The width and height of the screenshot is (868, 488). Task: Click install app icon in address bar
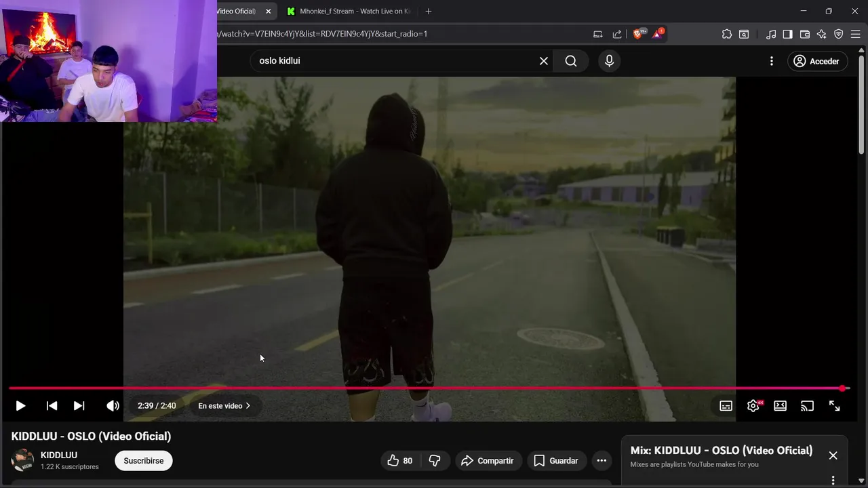[x=597, y=34]
